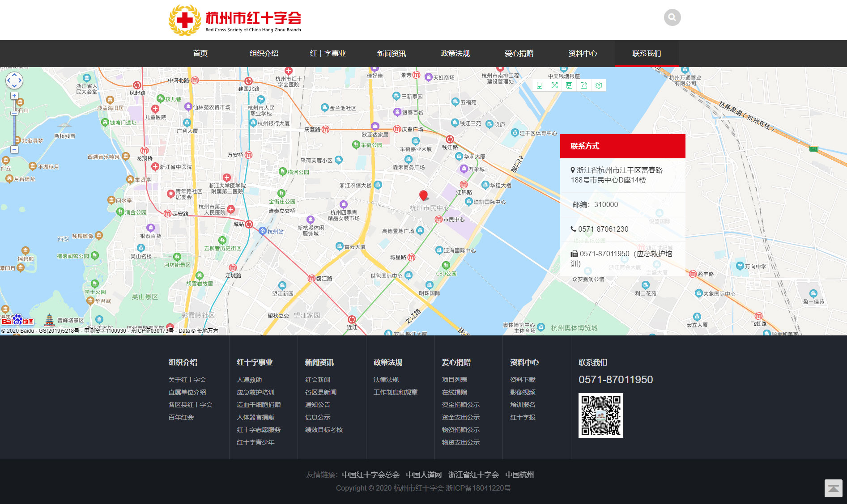
Task: Open the 资料中心 navigation item
Action: coord(583,54)
